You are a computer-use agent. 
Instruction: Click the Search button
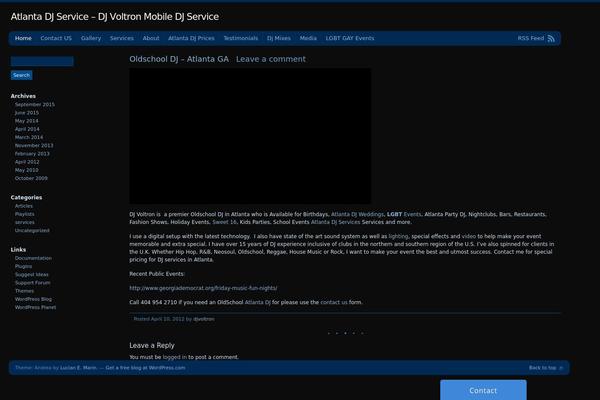[x=21, y=75]
